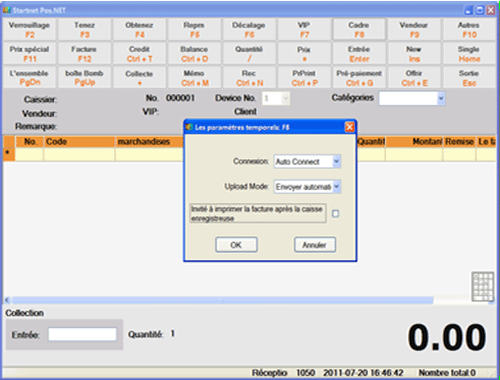Open the on-screen numeric keypad icon
Screen dimensions: 500x380
[483, 287]
